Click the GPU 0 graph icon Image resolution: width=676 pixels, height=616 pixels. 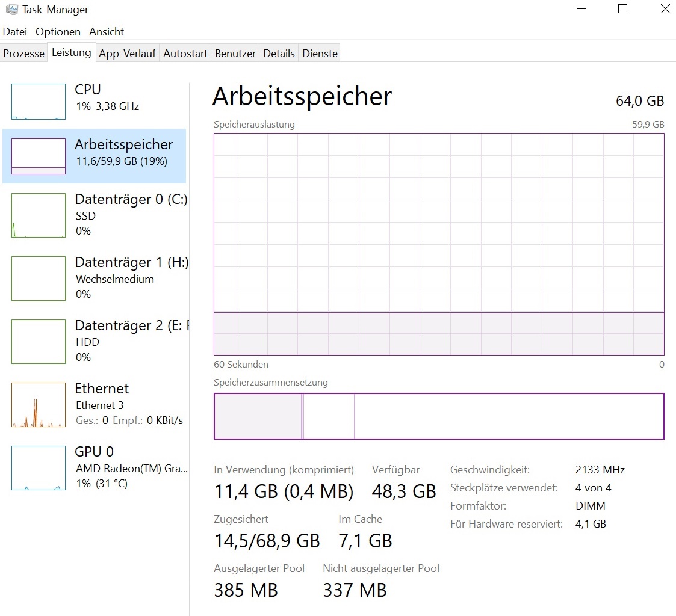(x=39, y=468)
